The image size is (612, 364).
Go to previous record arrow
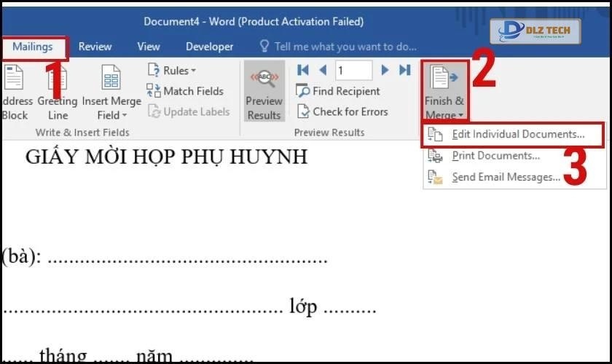pyautogui.click(x=323, y=71)
